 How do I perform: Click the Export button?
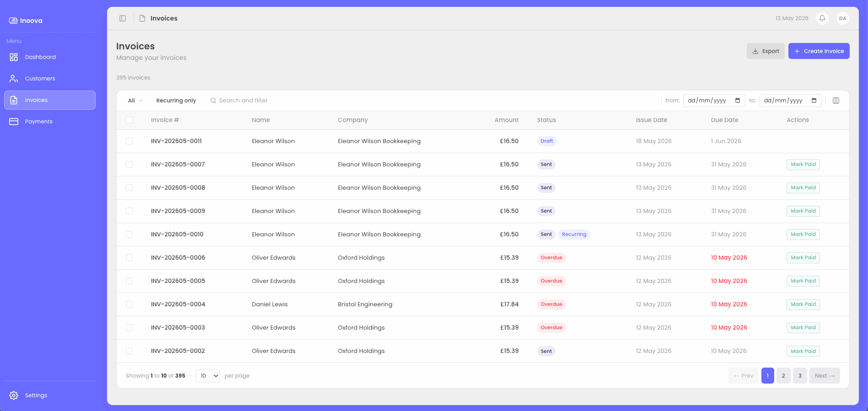(766, 51)
